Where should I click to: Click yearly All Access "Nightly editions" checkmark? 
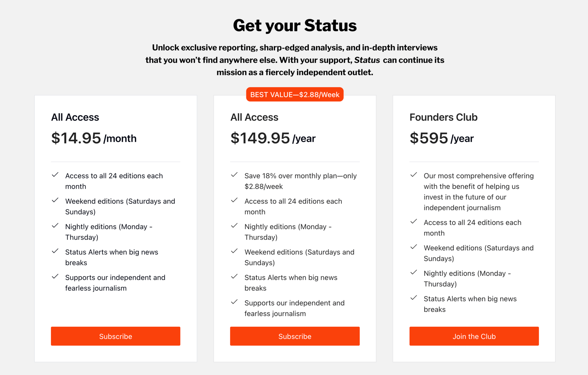tap(234, 226)
